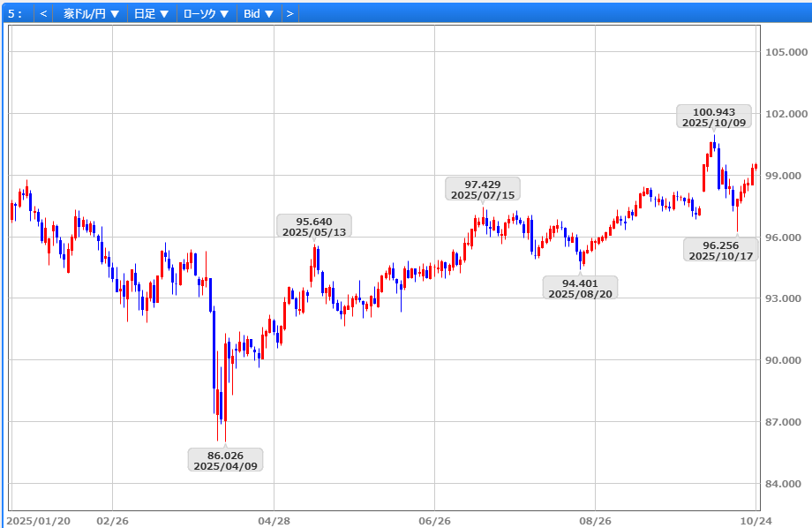Viewport: 812px width, 528px height.
Task: Click the 96.256 callout dated 2025/10/17
Action: (720, 250)
